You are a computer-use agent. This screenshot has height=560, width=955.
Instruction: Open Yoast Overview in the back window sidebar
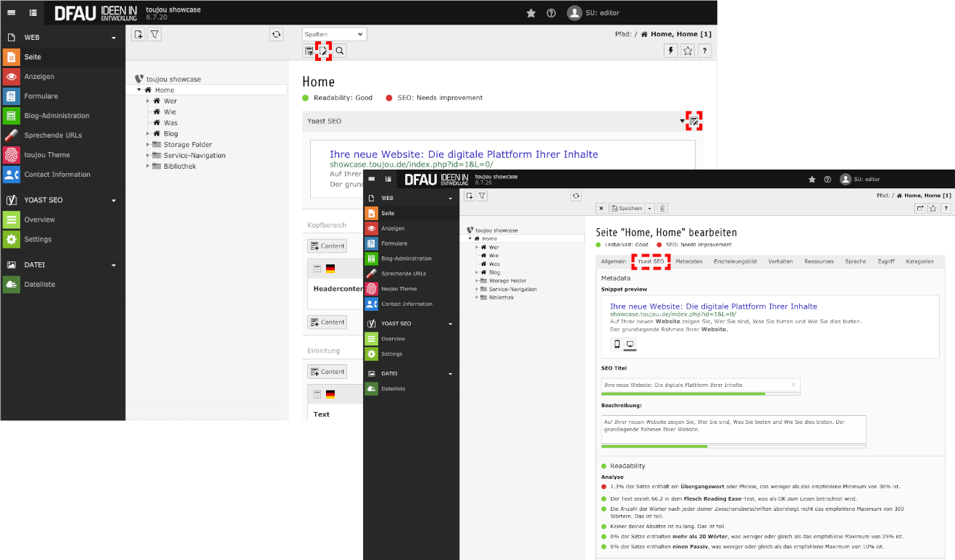pos(62,220)
